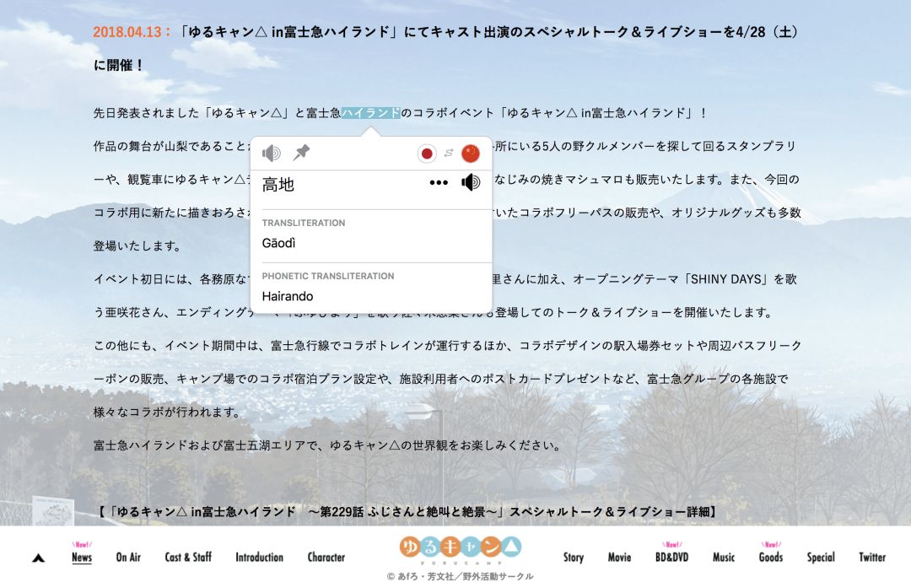Open the On Air navigation tab
Viewport: 911px width, 588px height.
pos(128,557)
